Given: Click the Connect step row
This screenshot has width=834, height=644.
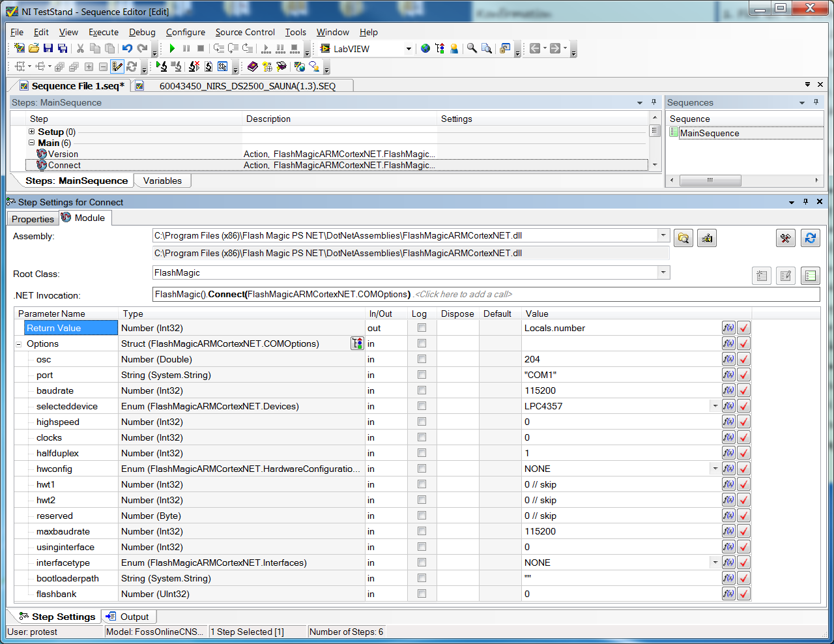Looking at the screenshot, I should pyautogui.click(x=336, y=165).
